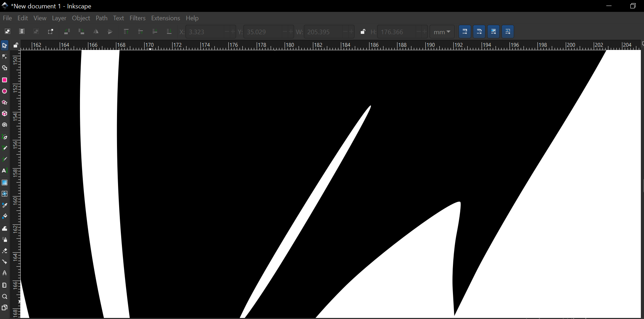Open the mm units dropdown

tap(442, 32)
